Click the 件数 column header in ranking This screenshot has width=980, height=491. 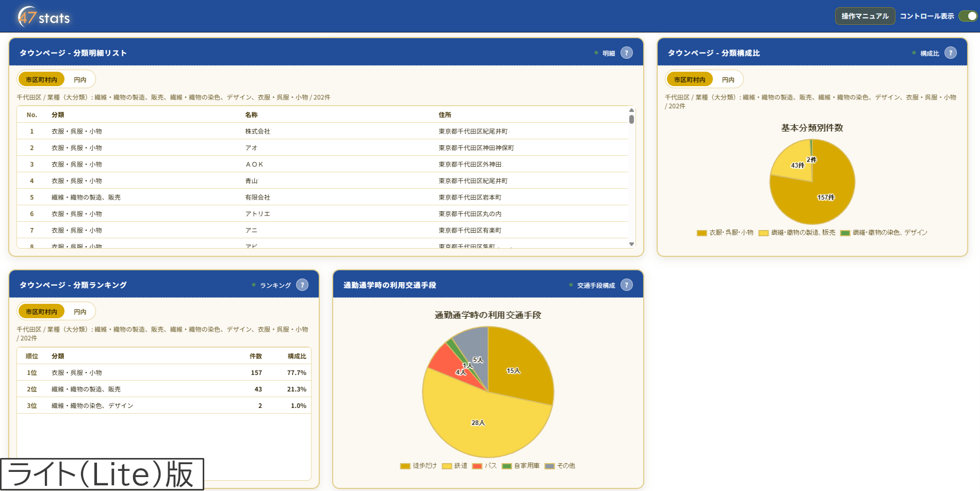(x=256, y=356)
